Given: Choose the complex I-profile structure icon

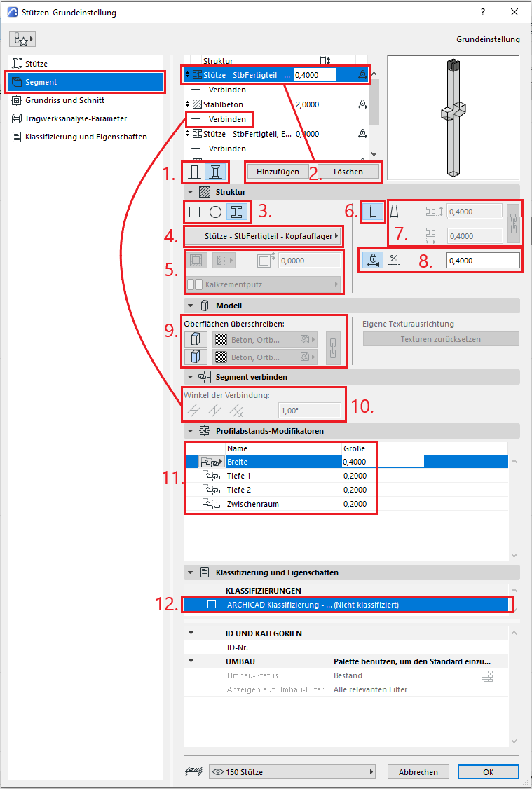Looking at the screenshot, I should coord(238,212).
